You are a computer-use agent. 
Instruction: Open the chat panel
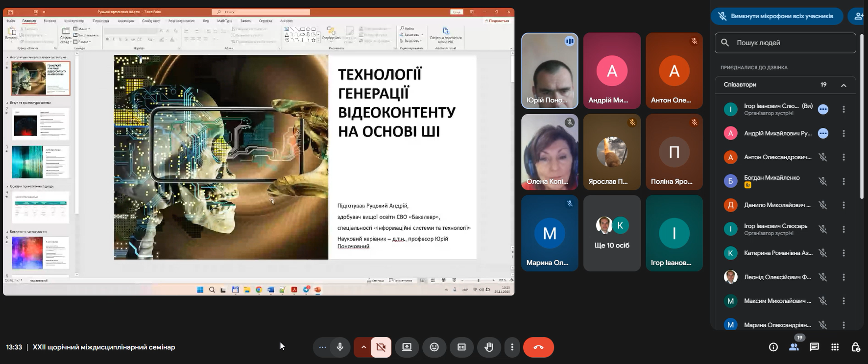point(815,347)
